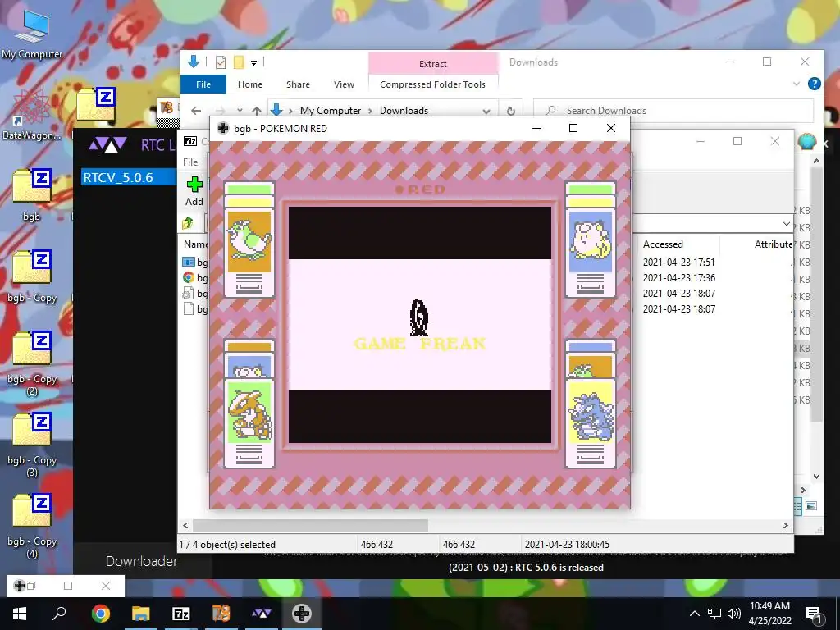Sort 7-Zip list by Accessed column header

click(663, 244)
